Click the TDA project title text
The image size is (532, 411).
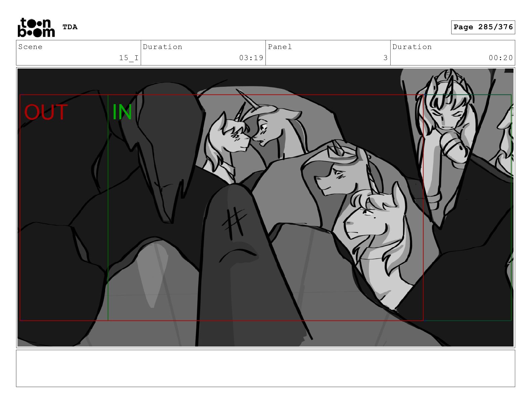pos(70,27)
